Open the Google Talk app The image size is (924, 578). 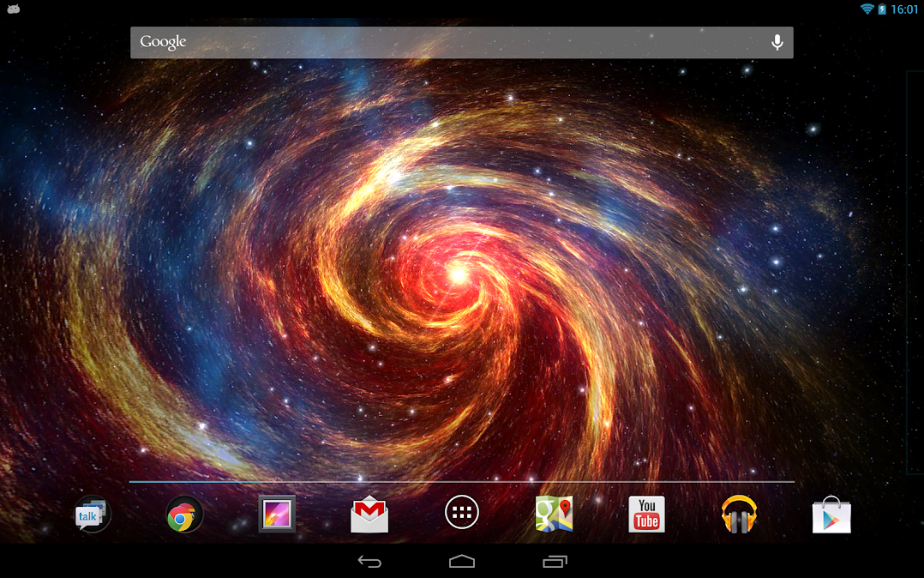(x=92, y=515)
